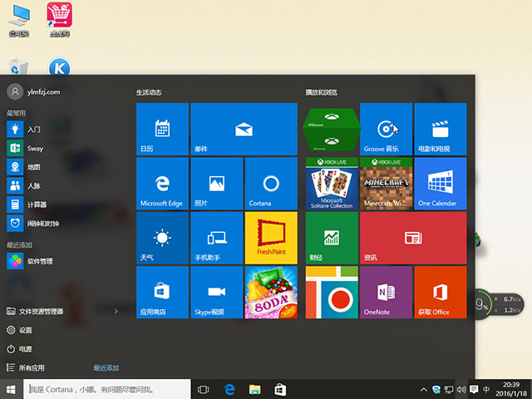Open the Minecraft tile
The width and height of the screenshot is (532, 399).
(x=386, y=183)
